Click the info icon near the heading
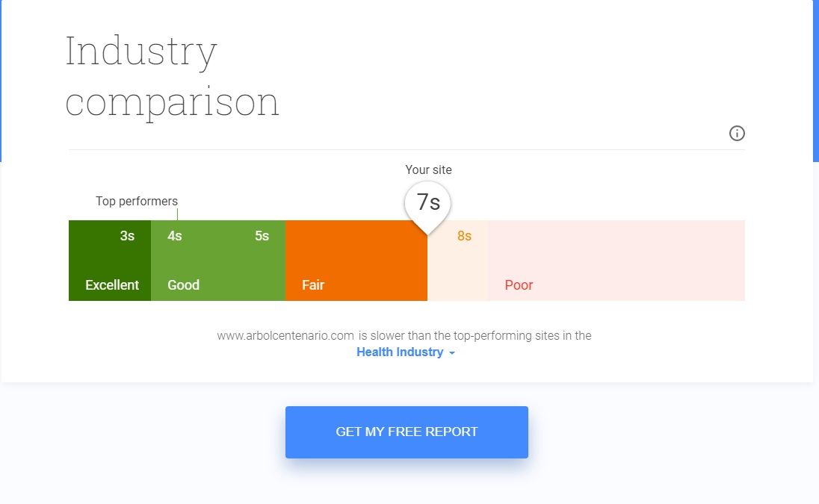Image resolution: width=819 pixels, height=504 pixels. click(737, 134)
